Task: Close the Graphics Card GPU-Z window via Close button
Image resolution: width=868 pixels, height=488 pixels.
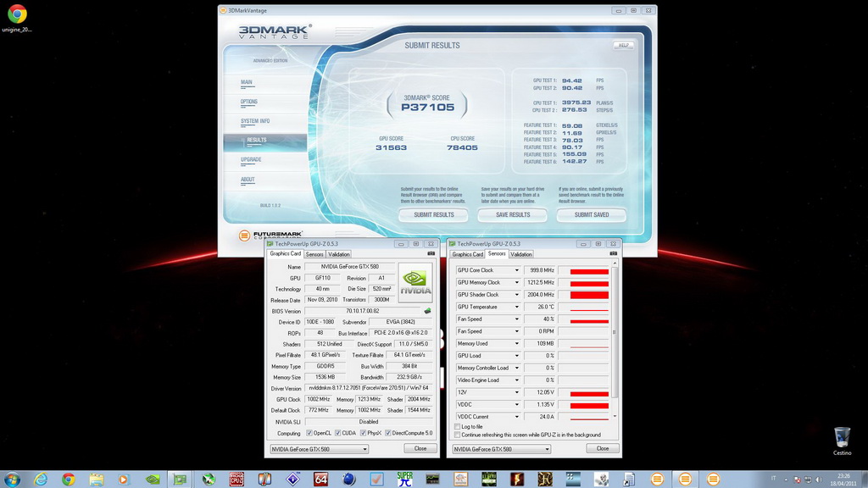Action: pyautogui.click(x=420, y=449)
